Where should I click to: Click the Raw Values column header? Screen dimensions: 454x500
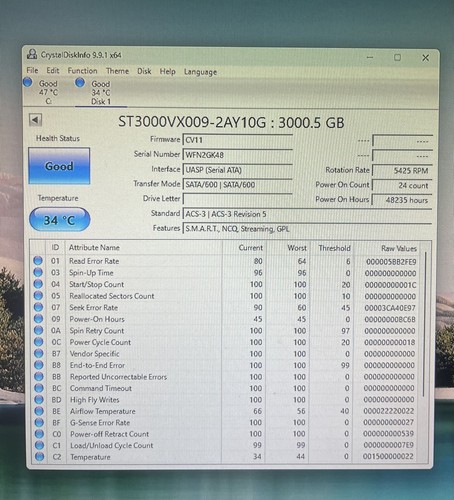[x=387, y=249]
